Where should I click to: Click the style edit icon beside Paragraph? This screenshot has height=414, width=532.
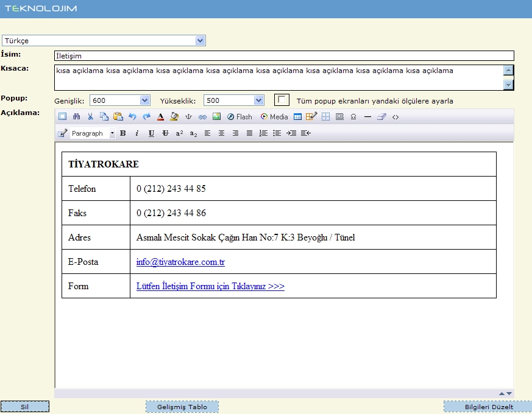pos(62,133)
